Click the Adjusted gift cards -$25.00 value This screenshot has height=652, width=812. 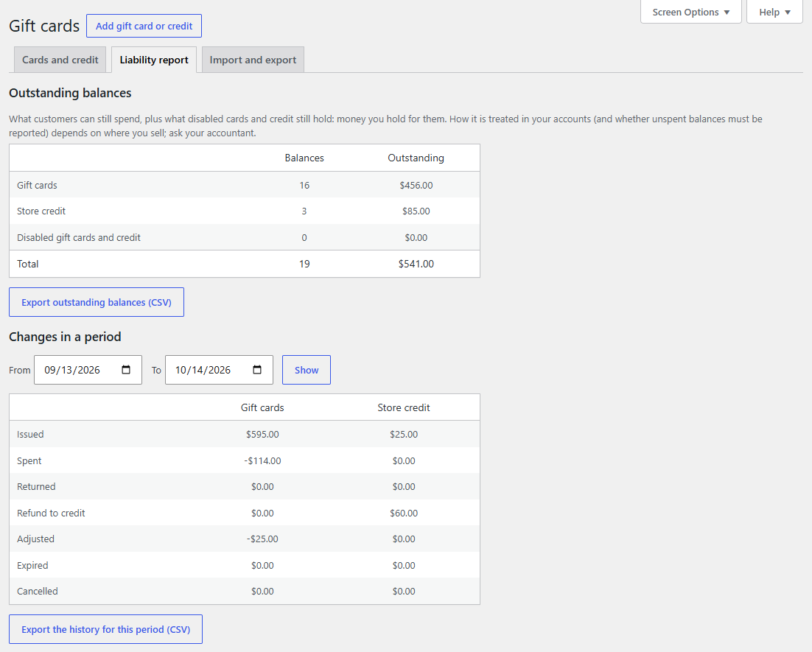point(262,539)
